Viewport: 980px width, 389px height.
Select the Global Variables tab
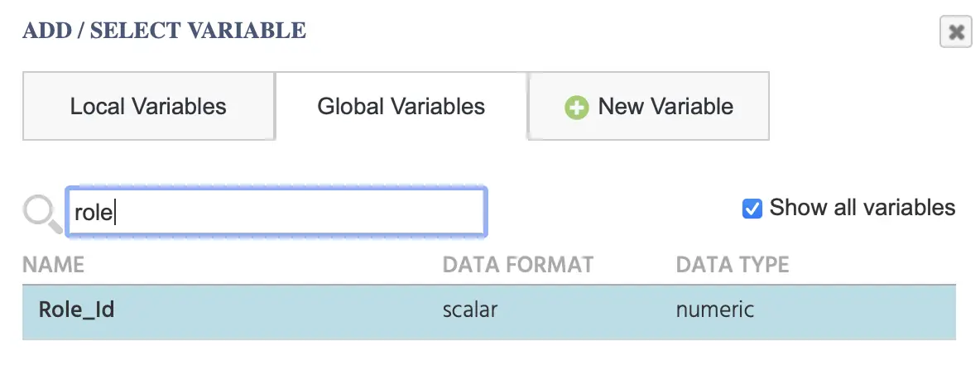[x=401, y=106]
